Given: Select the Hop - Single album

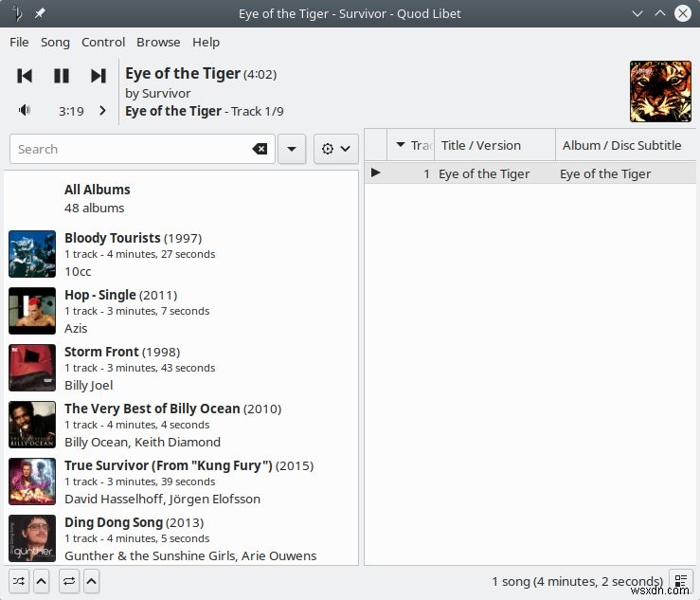Looking at the screenshot, I should [x=181, y=311].
